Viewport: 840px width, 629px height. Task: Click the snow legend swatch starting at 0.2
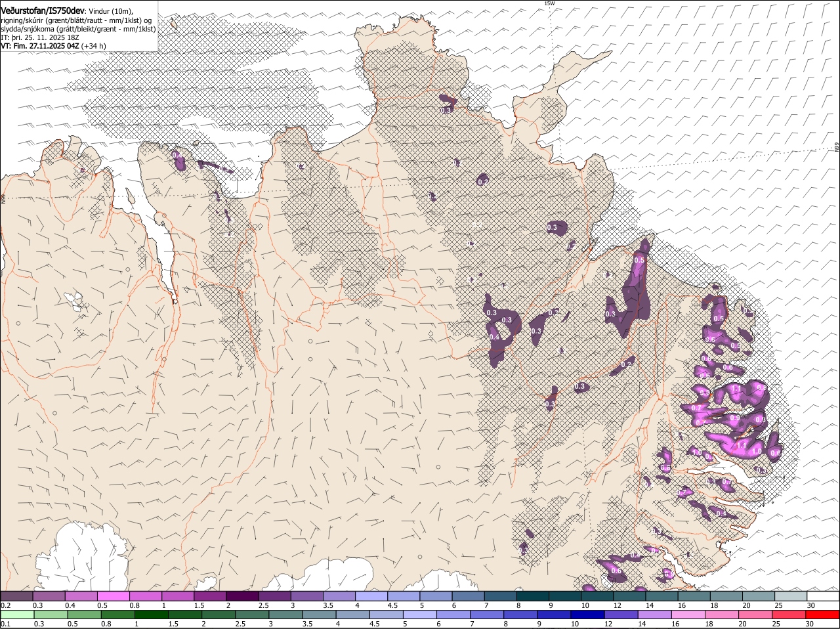[16, 596]
